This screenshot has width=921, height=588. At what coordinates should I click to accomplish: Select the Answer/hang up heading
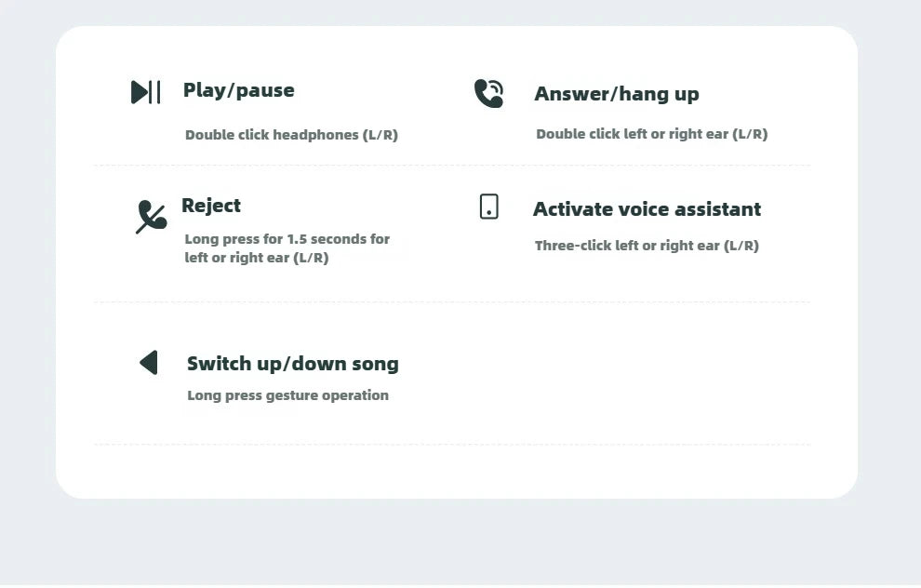pos(617,94)
